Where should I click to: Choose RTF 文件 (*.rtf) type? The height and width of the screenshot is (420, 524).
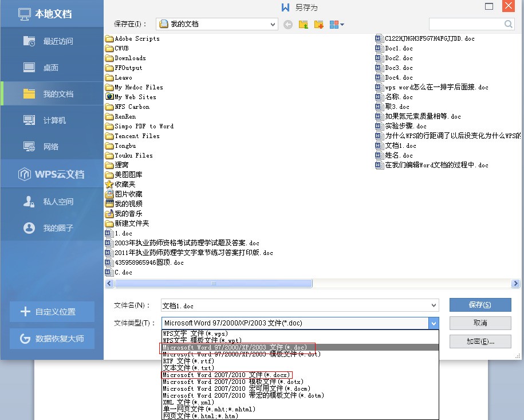pos(300,361)
